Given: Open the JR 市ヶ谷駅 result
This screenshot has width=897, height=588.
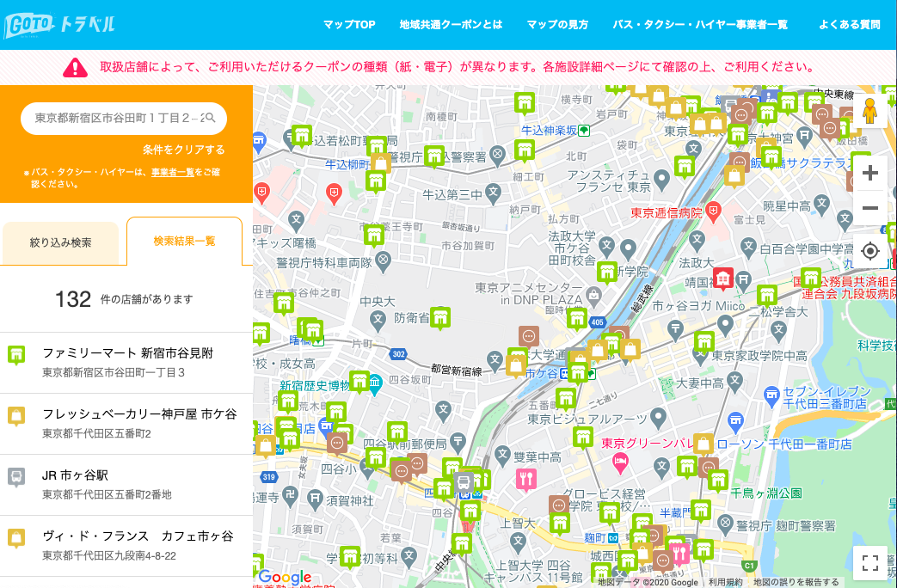Looking at the screenshot, I should pyautogui.click(x=126, y=485).
